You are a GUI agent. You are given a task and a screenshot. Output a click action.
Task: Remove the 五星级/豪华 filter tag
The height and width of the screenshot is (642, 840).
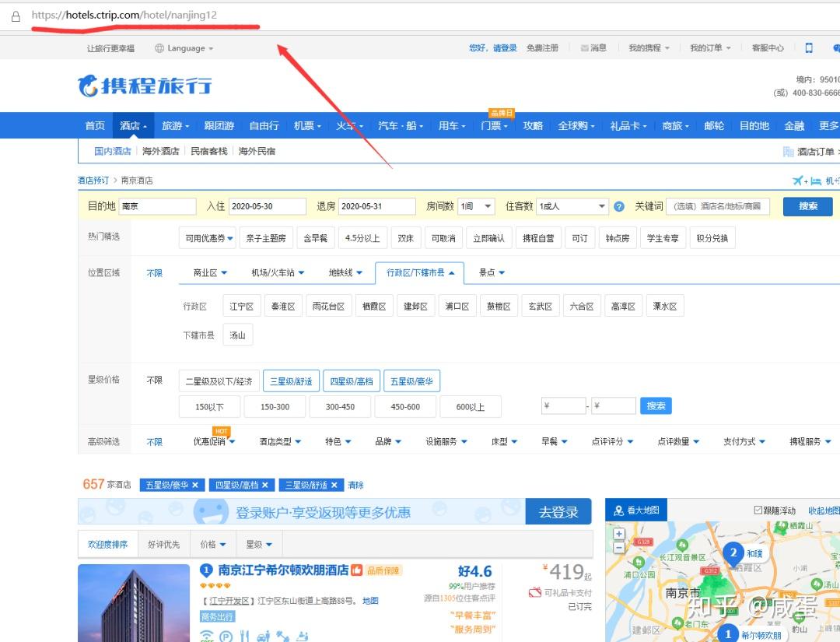pos(195,485)
